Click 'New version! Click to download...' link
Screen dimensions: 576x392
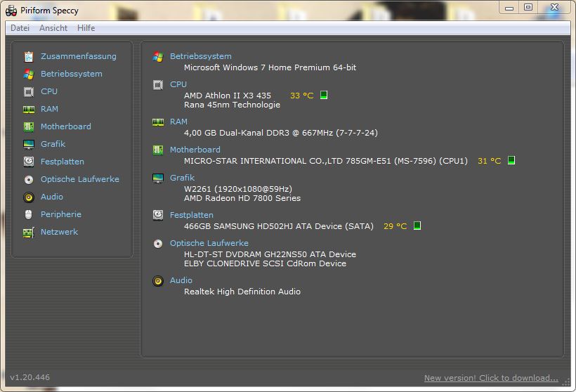tap(491, 378)
